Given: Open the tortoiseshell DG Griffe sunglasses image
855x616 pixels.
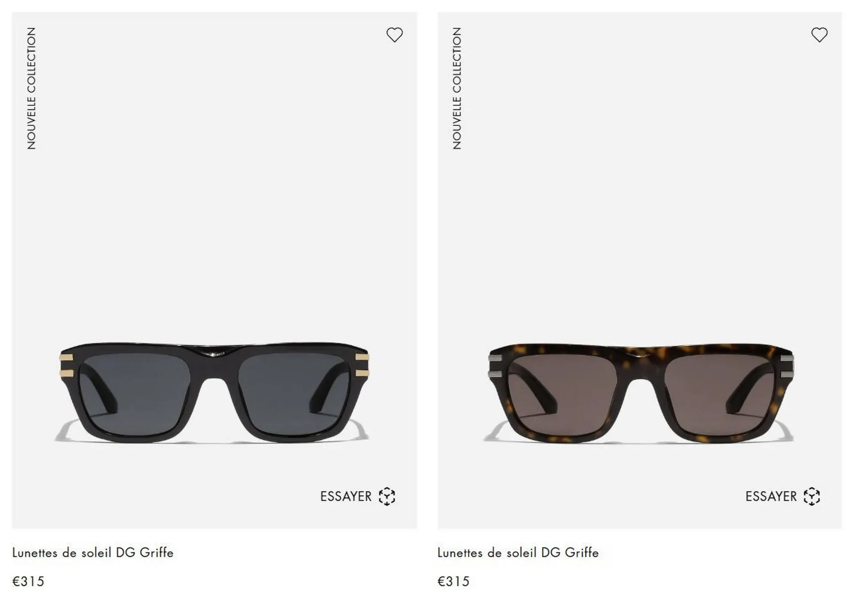Looking at the screenshot, I should pos(639,392).
